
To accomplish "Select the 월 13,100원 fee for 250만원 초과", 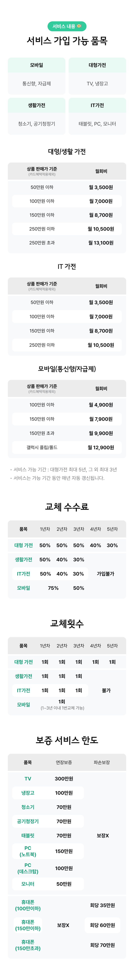I will click(x=101, y=243).
